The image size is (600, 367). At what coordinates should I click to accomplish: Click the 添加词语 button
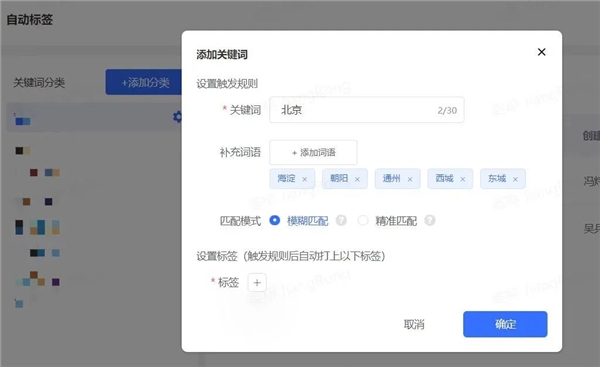tap(313, 153)
